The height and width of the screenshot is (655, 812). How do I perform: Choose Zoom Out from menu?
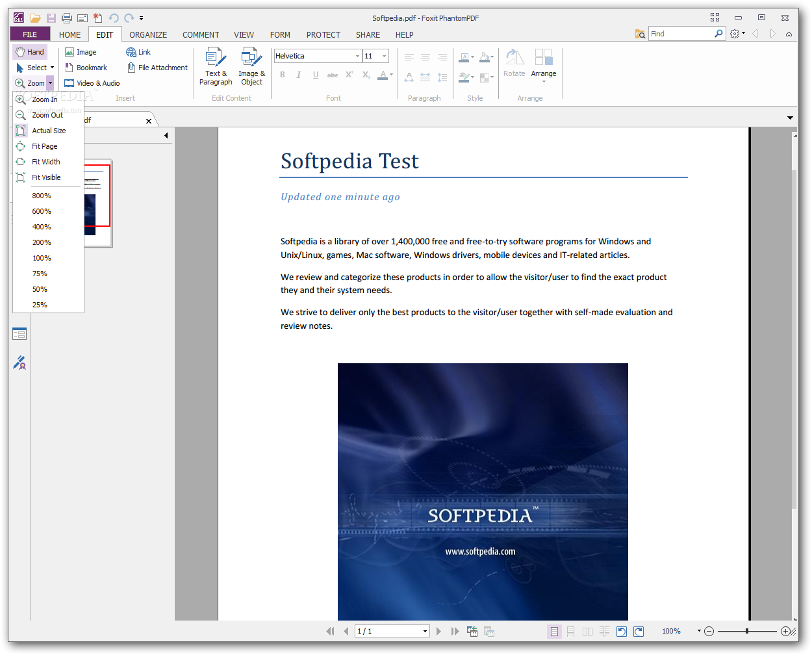coord(48,115)
